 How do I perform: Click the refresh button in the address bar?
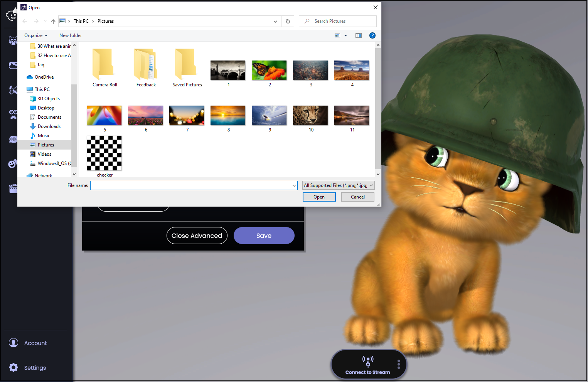point(288,21)
